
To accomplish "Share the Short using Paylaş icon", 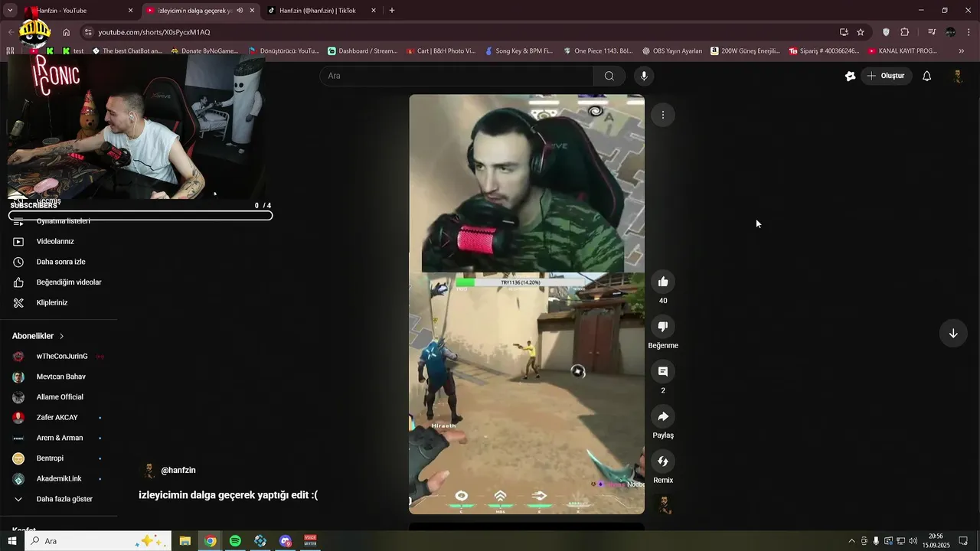I will pos(663,416).
